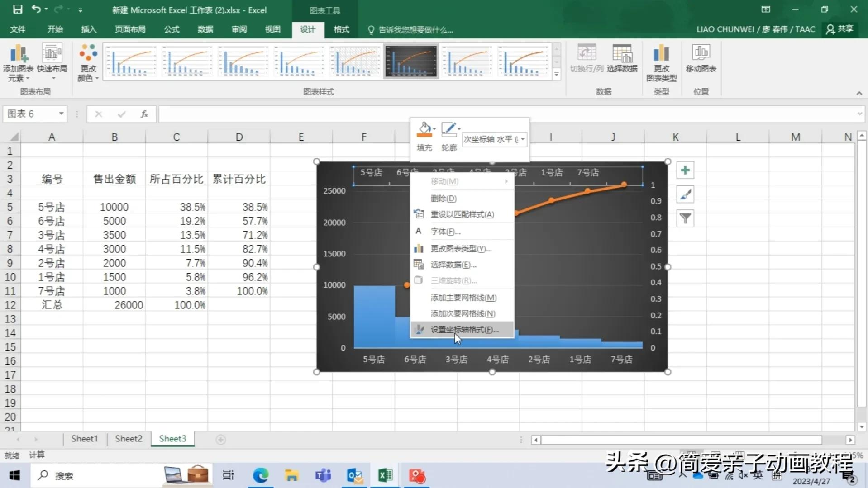868x488 pixels.
Task: Click Move Chart ribbon button
Action: (701, 58)
